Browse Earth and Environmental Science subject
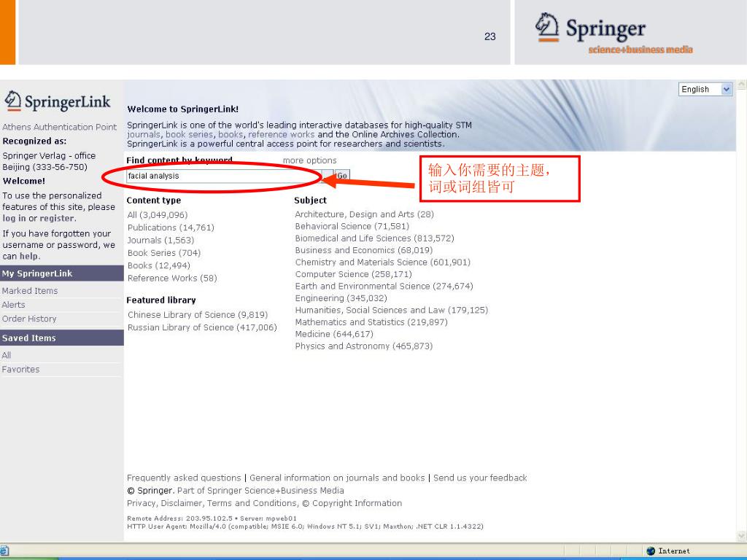Viewport: 747px width, 560px height. tap(384, 286)
